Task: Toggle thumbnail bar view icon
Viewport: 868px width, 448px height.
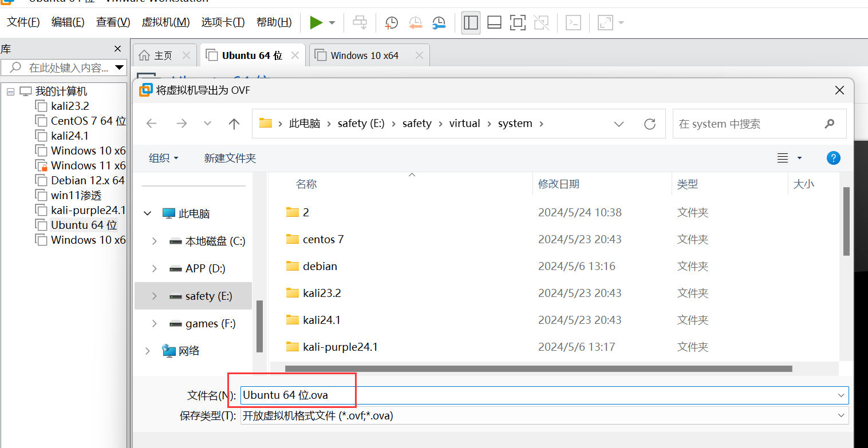Action: pos(494,22)
